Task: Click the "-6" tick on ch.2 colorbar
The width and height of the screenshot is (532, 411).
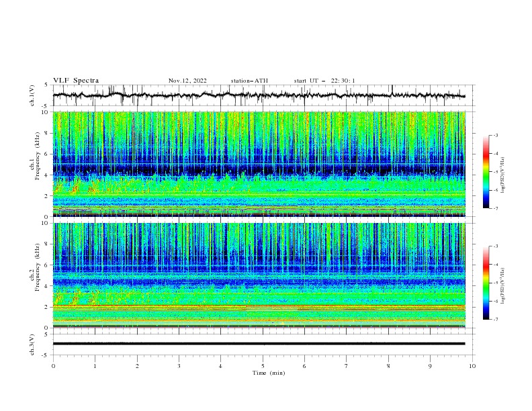Action: [496, 301]
